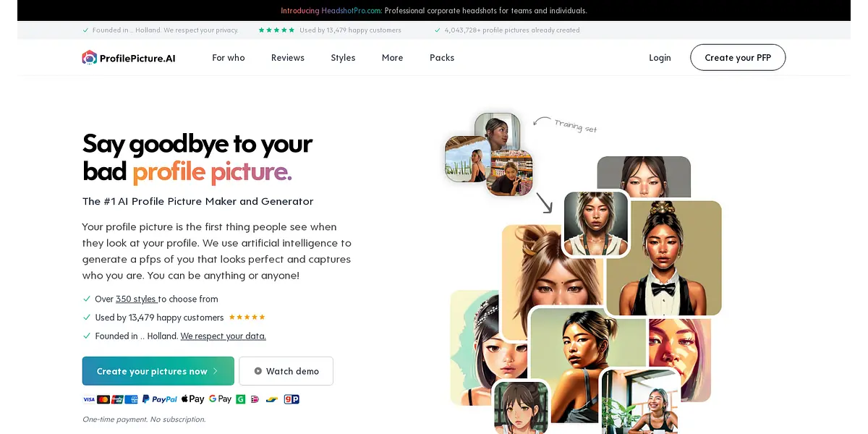Viewport: 868px width, 434px height.
Task: Open the Packs menu
Action: coord(442,58)
